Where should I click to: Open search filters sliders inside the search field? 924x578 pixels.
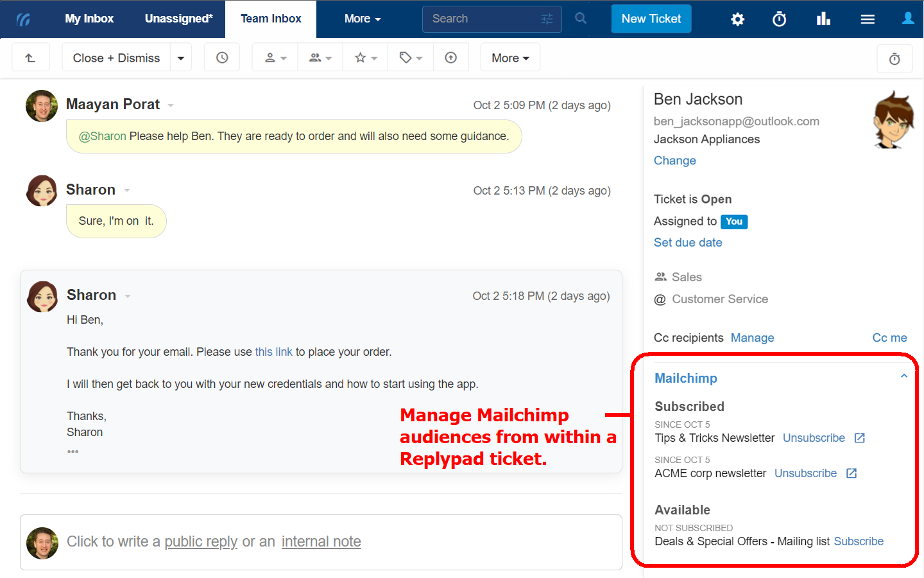pos(547,19)
